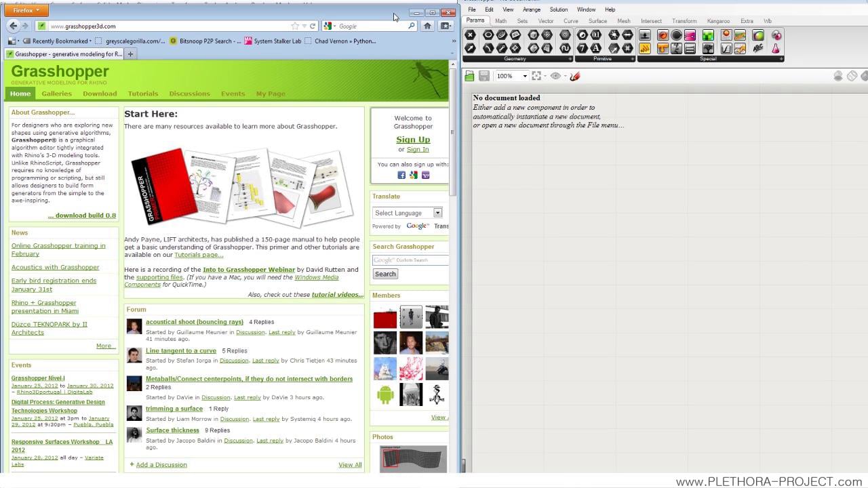Open file using green folder icon in Grasshopper
The height and width of the screenshot is (488, 868).
pos(469,76)
